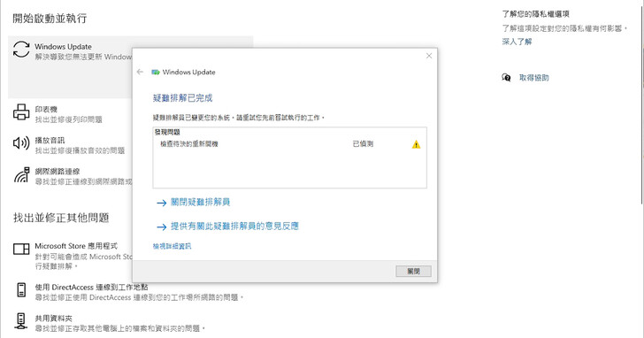This screenshot has height=338, width=644.
Task: Select 使用 DirectAccess 連線到工作地點 entry
Action: tap(91, 287)
